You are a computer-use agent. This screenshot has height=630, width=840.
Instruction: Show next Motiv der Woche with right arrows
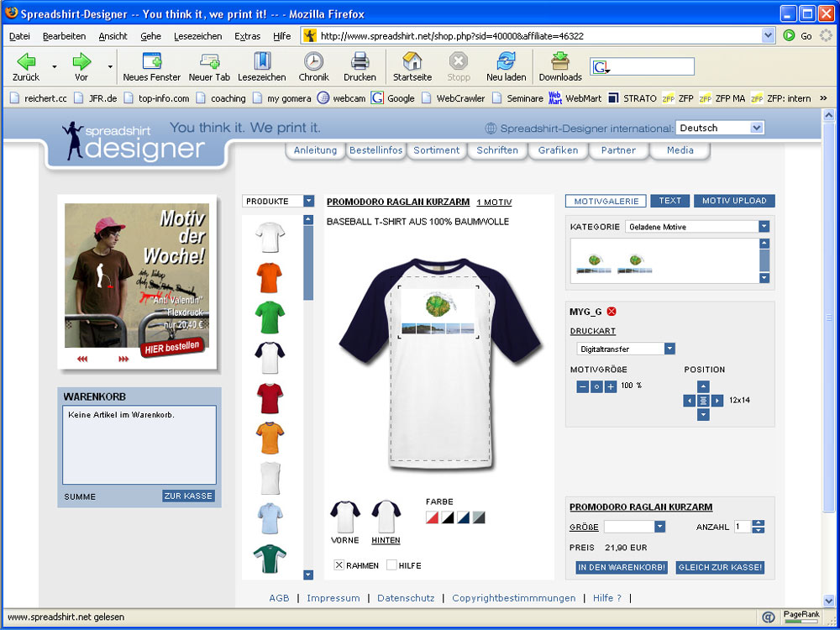coord(123,359)
